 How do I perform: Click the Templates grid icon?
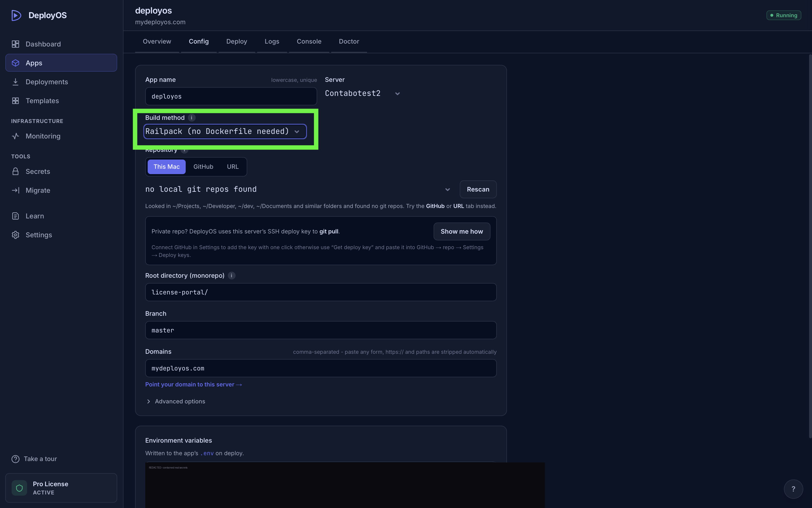tap(15, 101)
